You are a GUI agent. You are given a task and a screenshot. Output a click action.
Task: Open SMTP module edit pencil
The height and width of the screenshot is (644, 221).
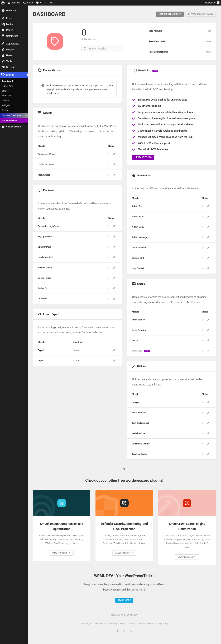[208, 340]
